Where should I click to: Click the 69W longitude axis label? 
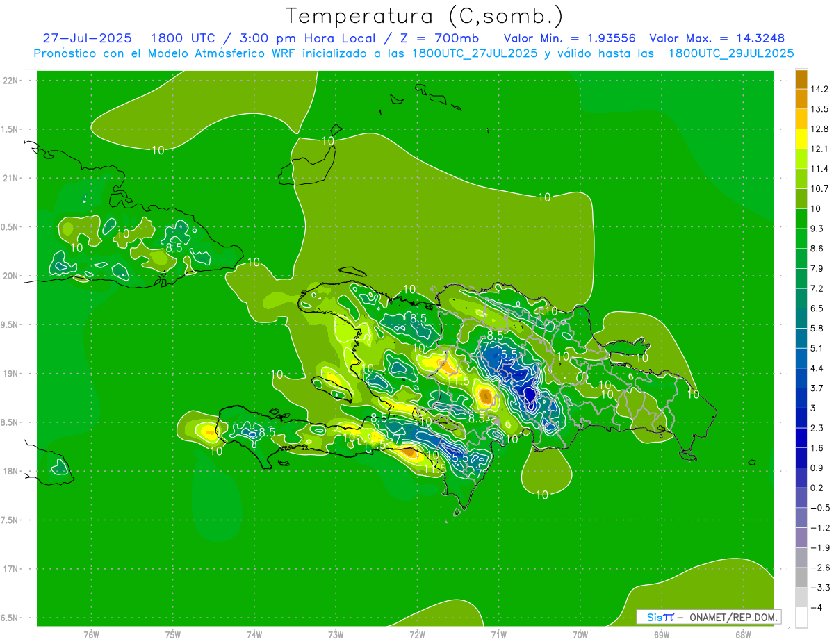click(661, 635)
